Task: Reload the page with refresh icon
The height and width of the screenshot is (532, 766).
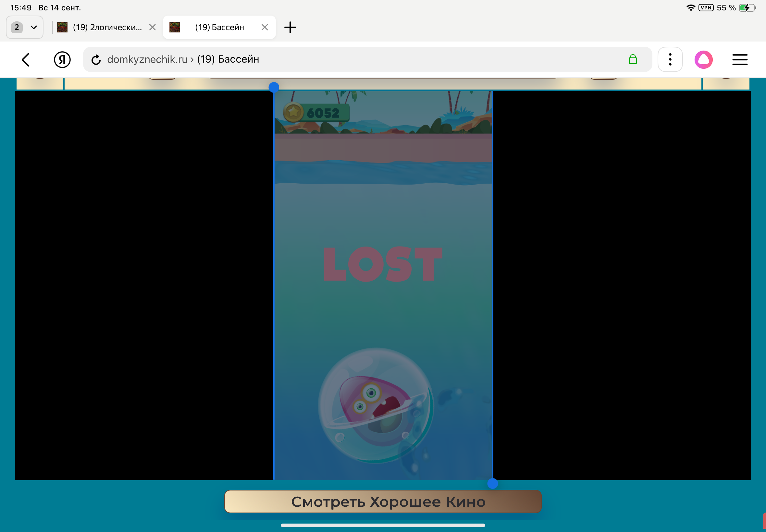Action: click(x=96, y=60)
